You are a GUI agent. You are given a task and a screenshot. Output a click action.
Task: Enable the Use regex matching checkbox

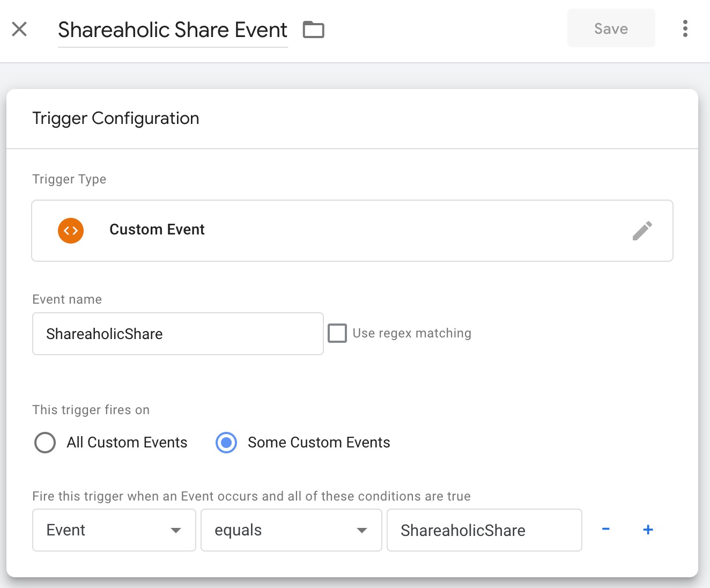337,333
